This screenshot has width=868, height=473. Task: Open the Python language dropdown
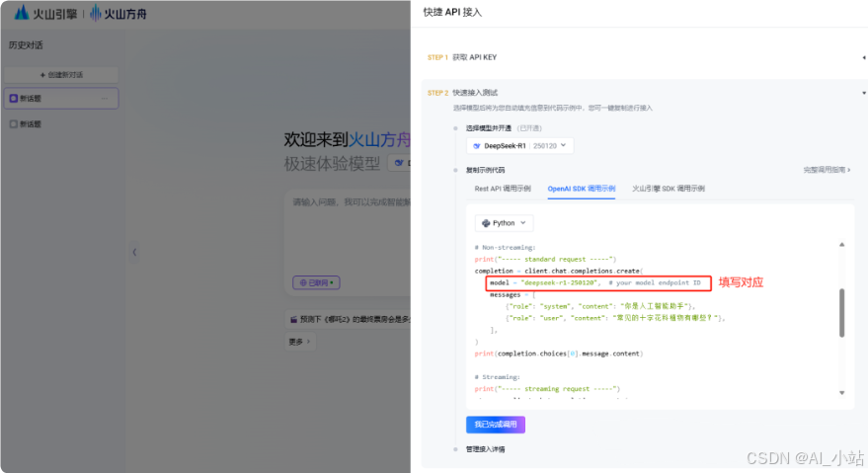point(504,222)
